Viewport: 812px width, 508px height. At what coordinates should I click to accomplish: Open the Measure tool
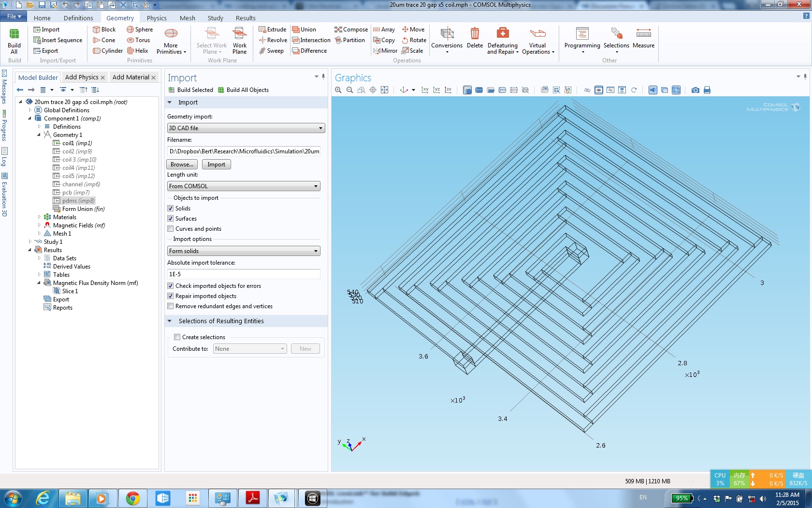point(643,39)
